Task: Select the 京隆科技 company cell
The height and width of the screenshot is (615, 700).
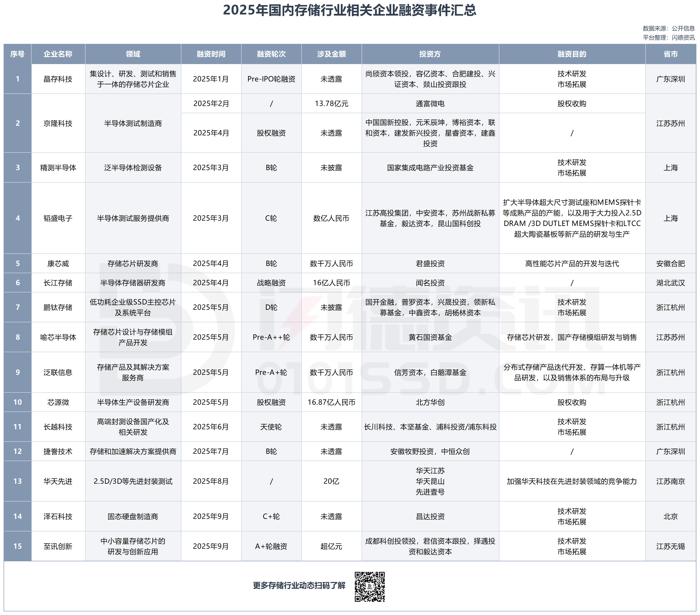Action: (x=58, y=123)
